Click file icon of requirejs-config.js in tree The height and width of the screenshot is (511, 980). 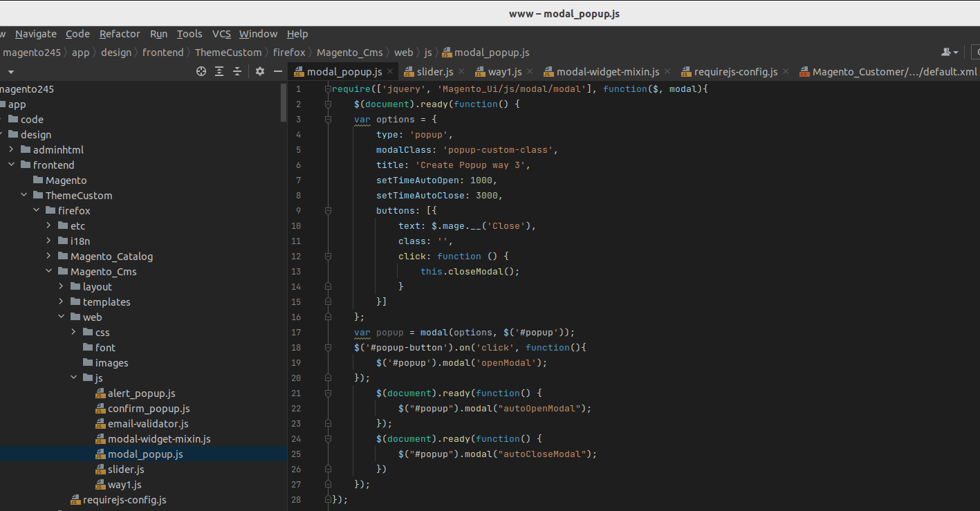click(x=75, y=500)
